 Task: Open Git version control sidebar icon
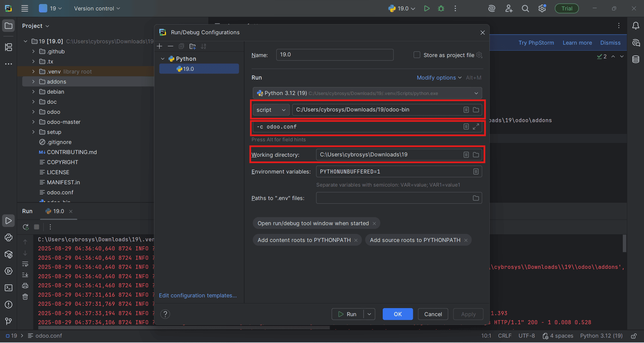pos(9,322)
